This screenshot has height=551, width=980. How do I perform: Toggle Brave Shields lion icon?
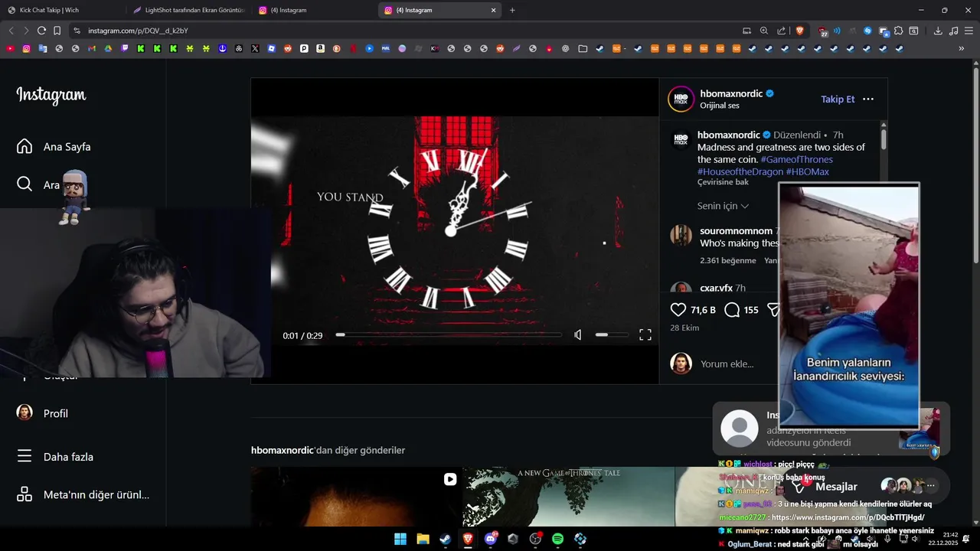[800, 31]
